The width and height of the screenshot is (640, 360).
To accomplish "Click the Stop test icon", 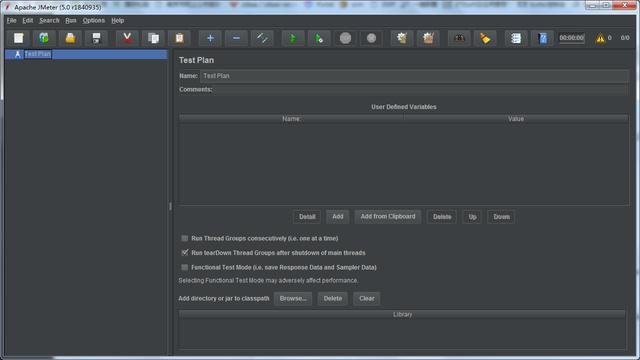I will tap(345, 38).
